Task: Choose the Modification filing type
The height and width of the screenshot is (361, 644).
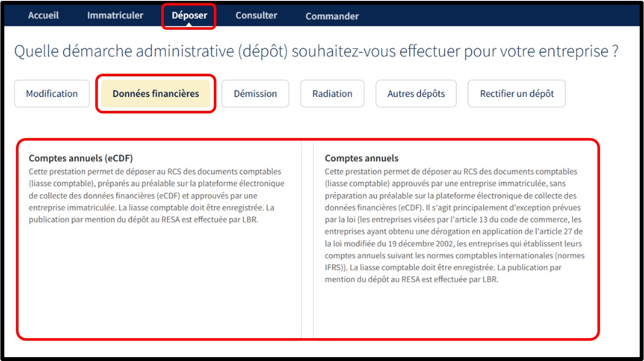Action: click(x=52, y=94)
